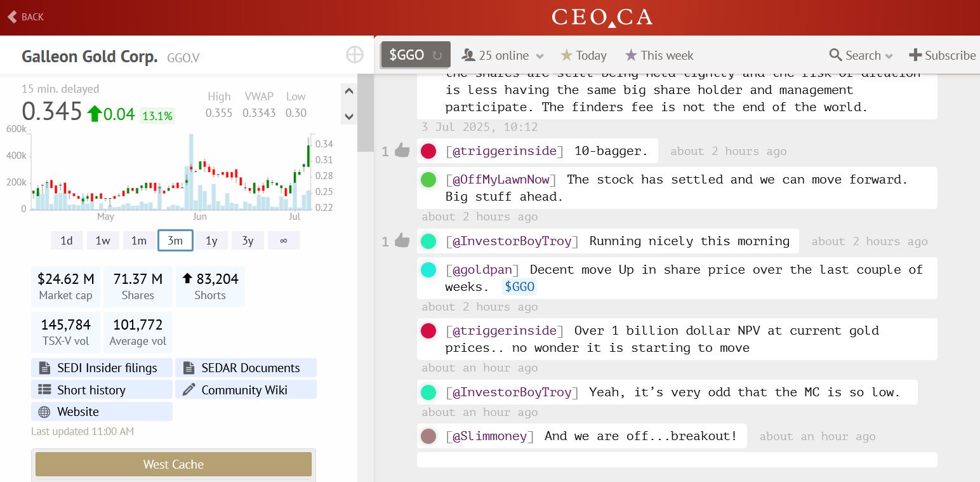The height and width of the screenshot is (482, 980).
Task: Open the Today top posts tab
Action: click(583, 55)
